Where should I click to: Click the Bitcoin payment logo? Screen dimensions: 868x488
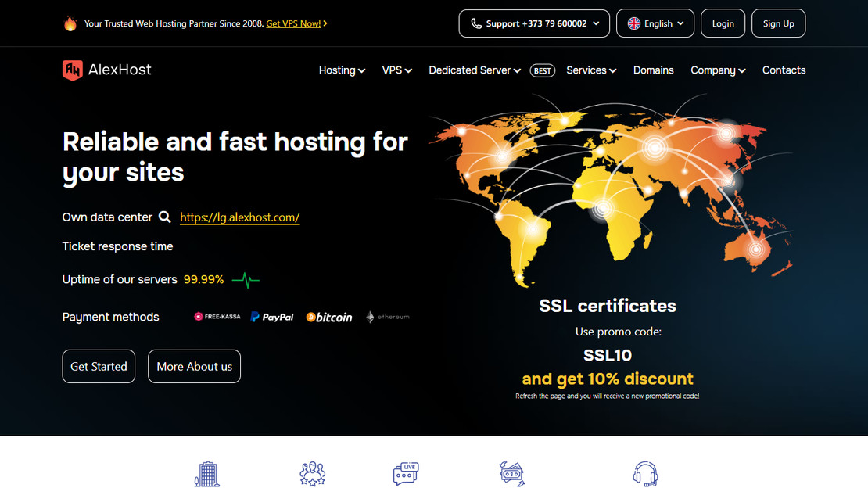click(328, 317)
